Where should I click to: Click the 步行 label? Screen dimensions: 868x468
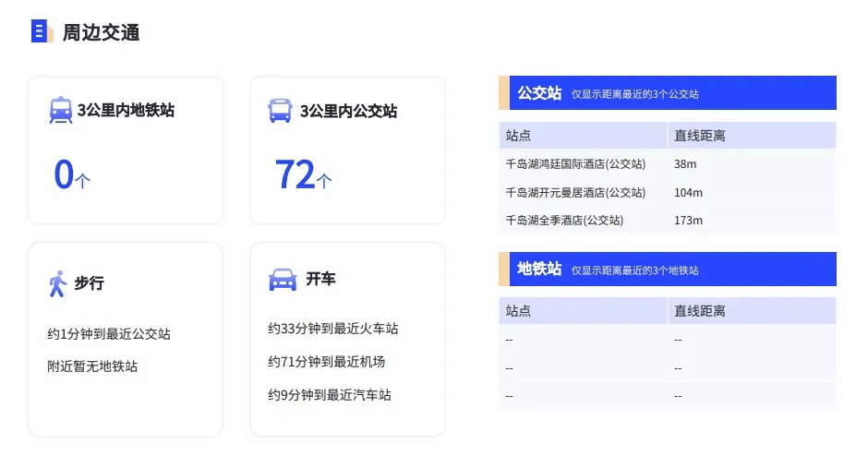pyautogui.click(x=90, y=282)
